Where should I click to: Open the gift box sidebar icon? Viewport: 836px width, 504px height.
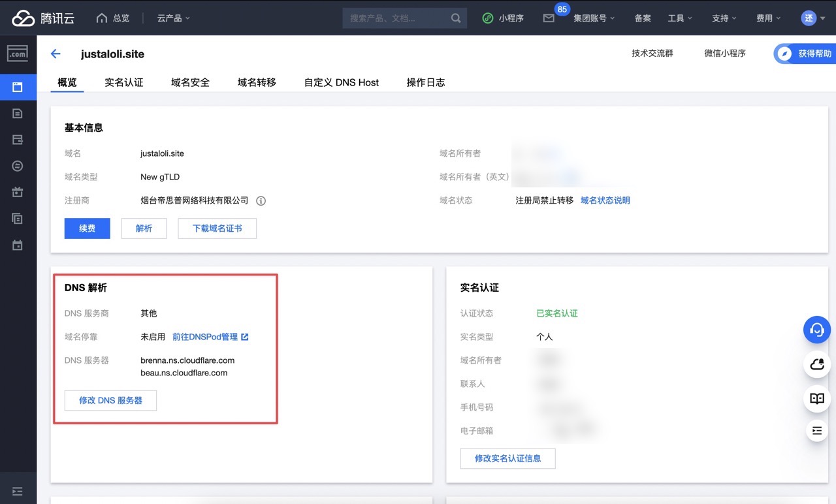(18, 192)
